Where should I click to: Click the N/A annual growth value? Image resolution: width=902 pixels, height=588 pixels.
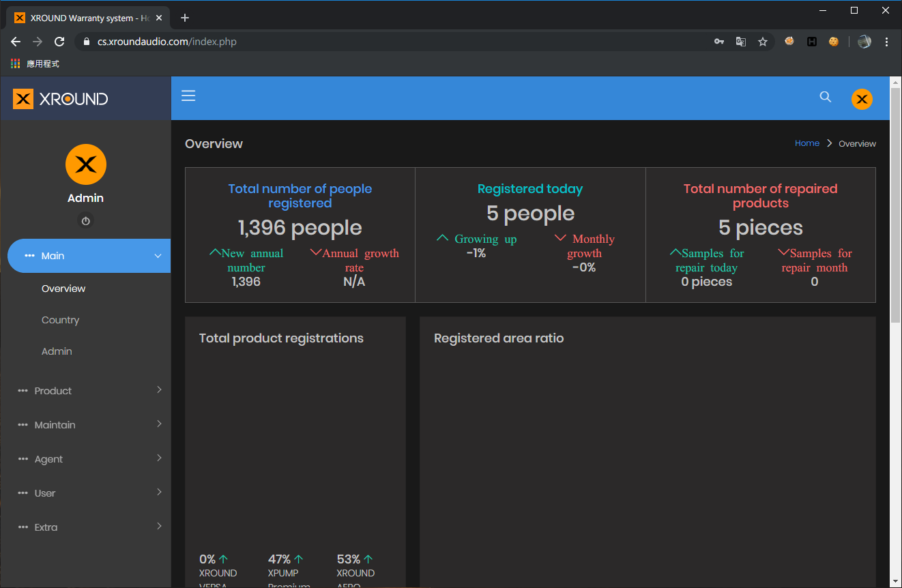tap(354, 282)
